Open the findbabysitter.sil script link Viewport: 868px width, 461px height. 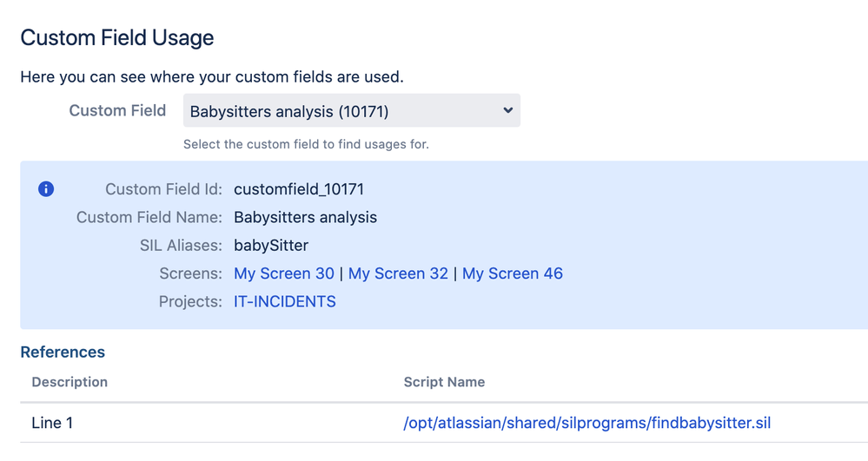click(587, 423)
